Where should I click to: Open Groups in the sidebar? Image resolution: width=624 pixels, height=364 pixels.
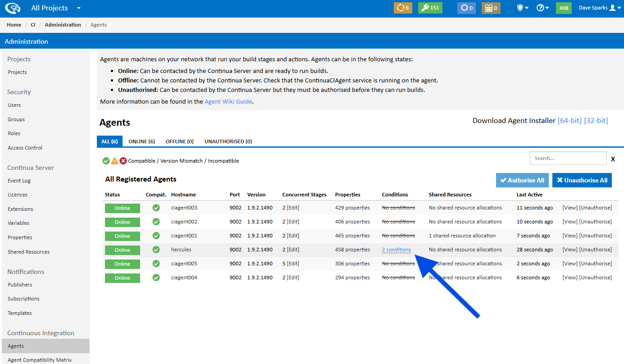[x=16, y=119]
